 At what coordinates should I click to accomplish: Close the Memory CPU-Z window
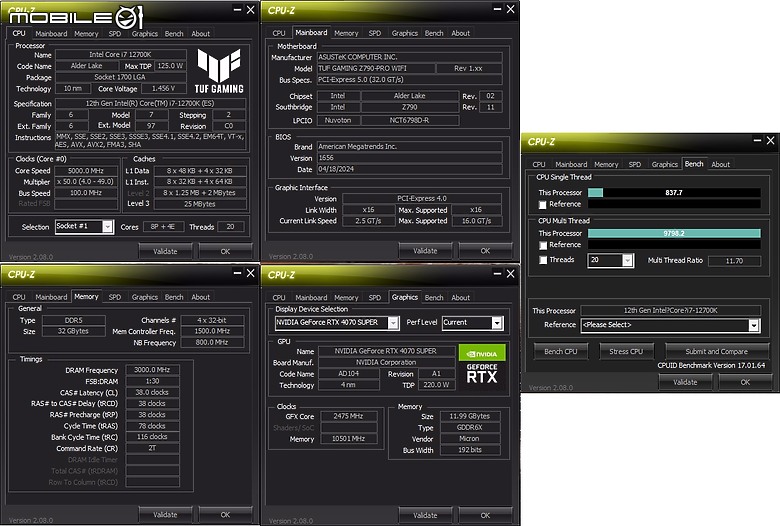tap(250, 273)
